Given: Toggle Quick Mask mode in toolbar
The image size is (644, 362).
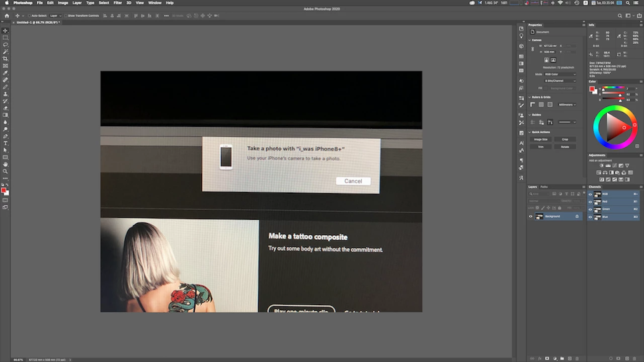Looking at the screenshot, I should [6, 200].
